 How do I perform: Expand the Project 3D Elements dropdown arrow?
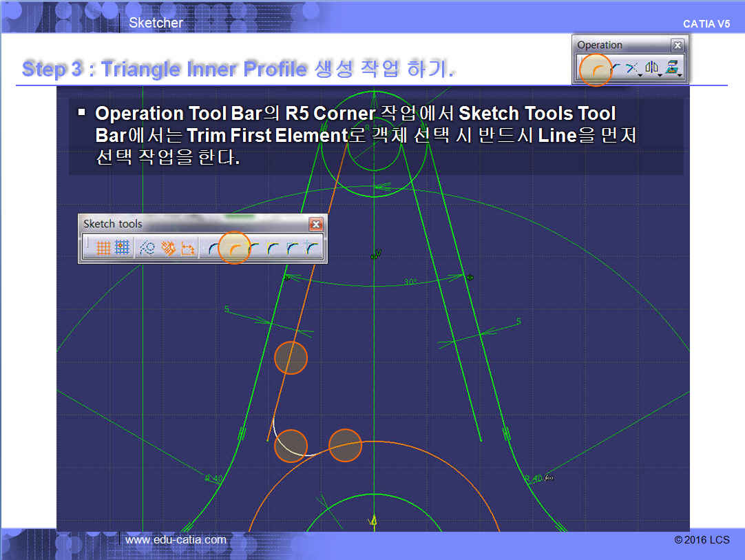tap(680, 76)
